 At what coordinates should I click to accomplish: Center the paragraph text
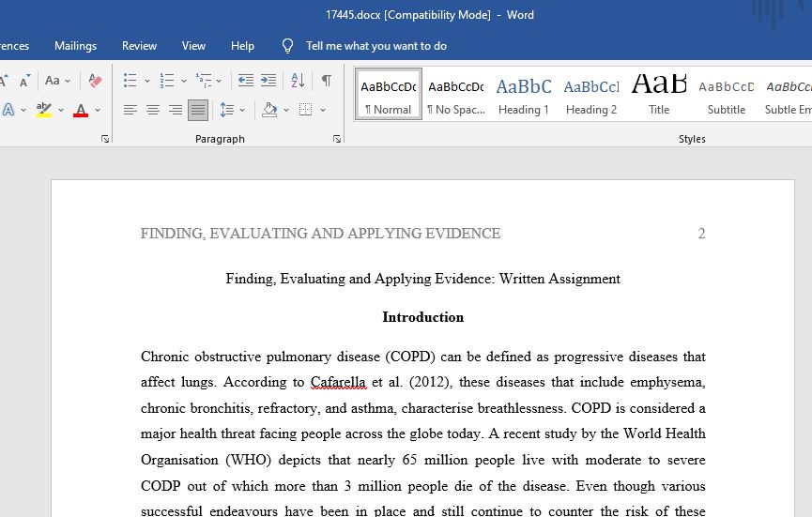tap(153, 110)
